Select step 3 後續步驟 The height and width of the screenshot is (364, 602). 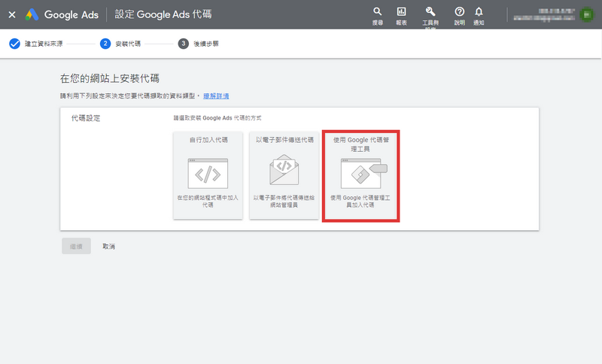coord(198,44)
